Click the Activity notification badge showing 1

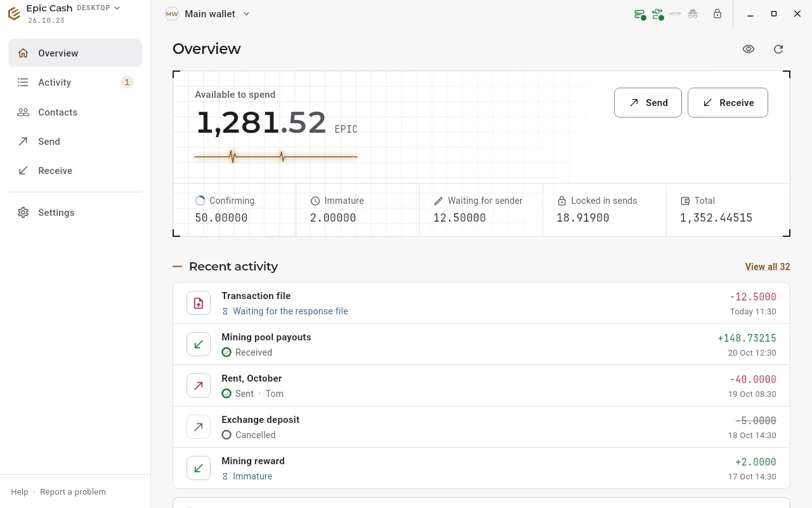click(127, 82)
